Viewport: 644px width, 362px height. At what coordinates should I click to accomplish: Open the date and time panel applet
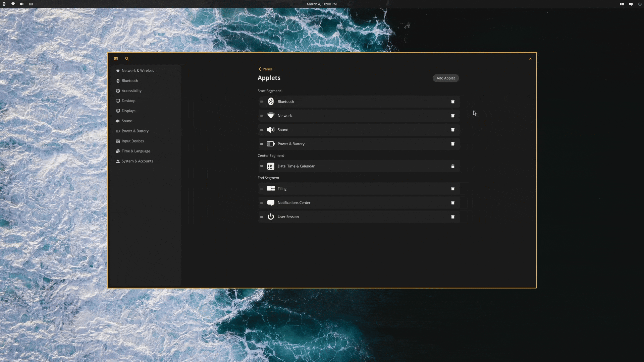pyautogui.click(x=322, y=4)
